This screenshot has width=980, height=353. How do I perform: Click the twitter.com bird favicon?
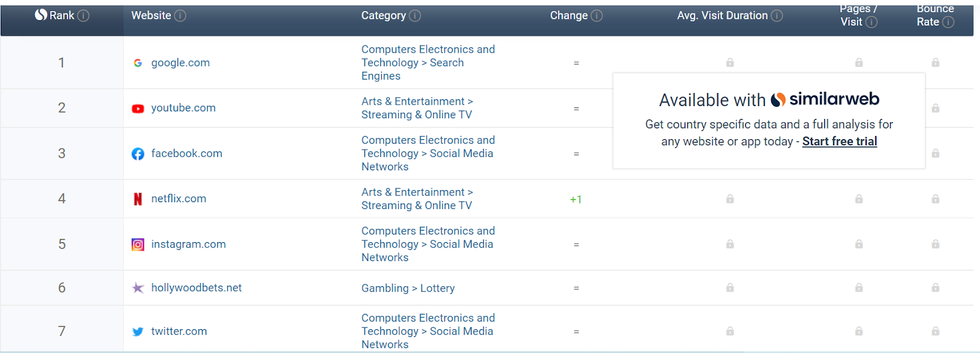tap(138, 332)
